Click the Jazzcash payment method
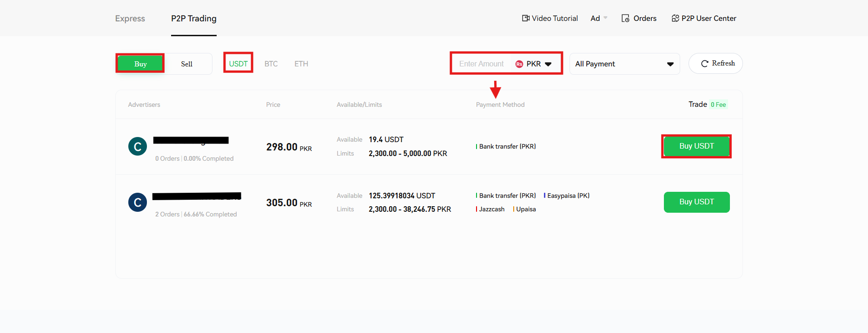Viewport: 868px width, 333px height. coord(490,209)
